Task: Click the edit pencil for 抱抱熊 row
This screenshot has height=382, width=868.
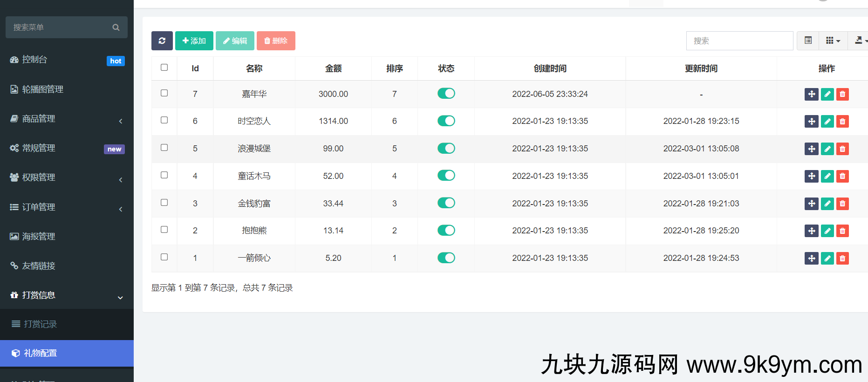Action: 827,231
